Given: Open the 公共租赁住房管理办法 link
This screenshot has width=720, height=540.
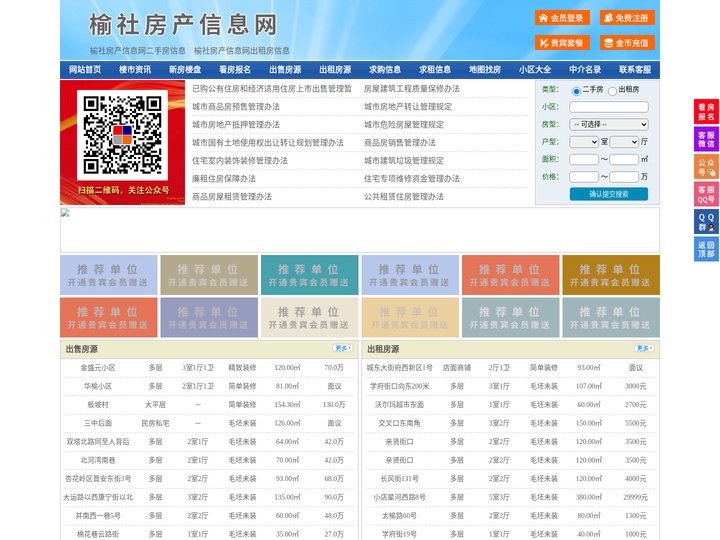Looking at the screenshot, I should click(x=404, y=197).
